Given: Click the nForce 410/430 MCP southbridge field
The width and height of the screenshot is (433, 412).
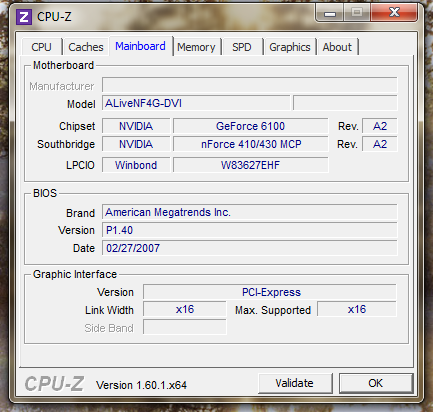Looking at the screenshot, I should pos(250,144).
